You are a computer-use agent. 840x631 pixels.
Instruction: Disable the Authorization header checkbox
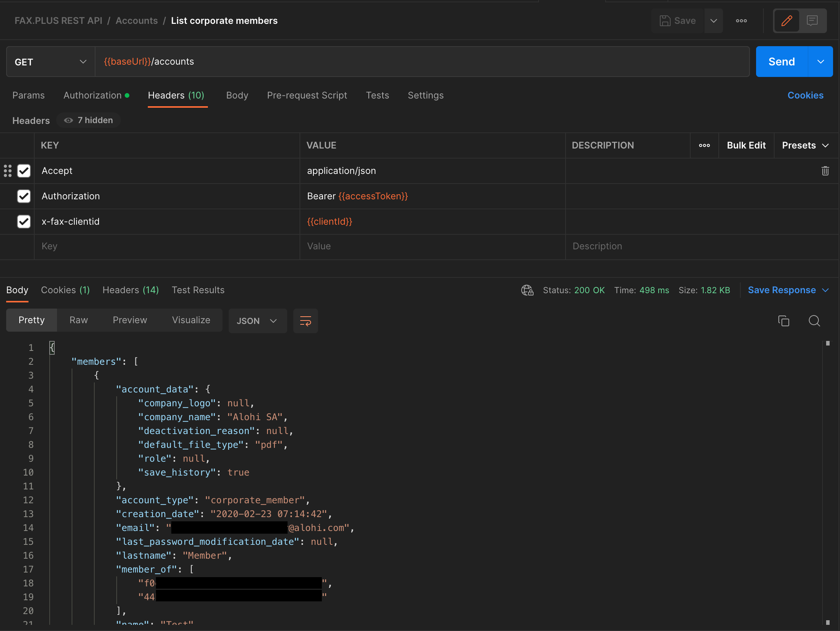tap(24, 196)
